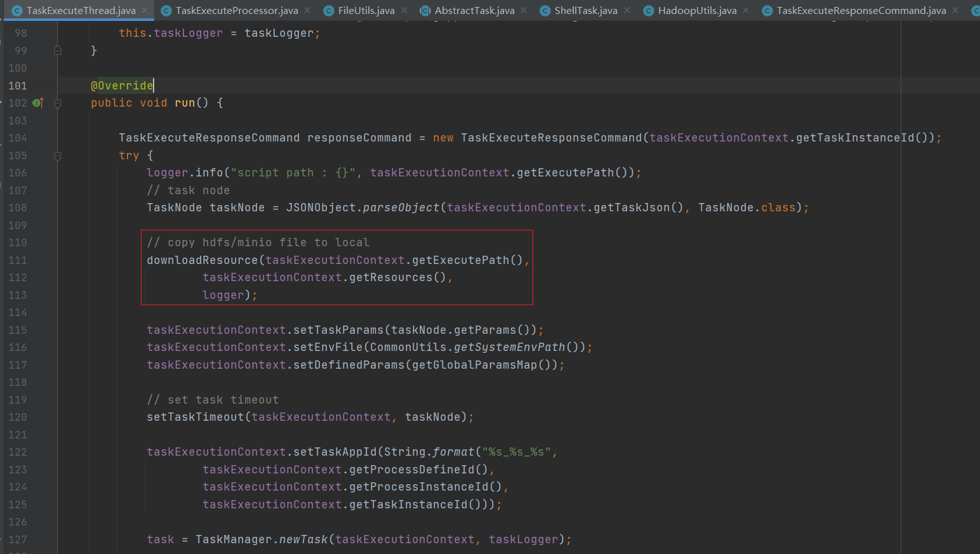
Task: Click the class icon on TaskExecuteThread.java tab
Action: click(17, 11)
